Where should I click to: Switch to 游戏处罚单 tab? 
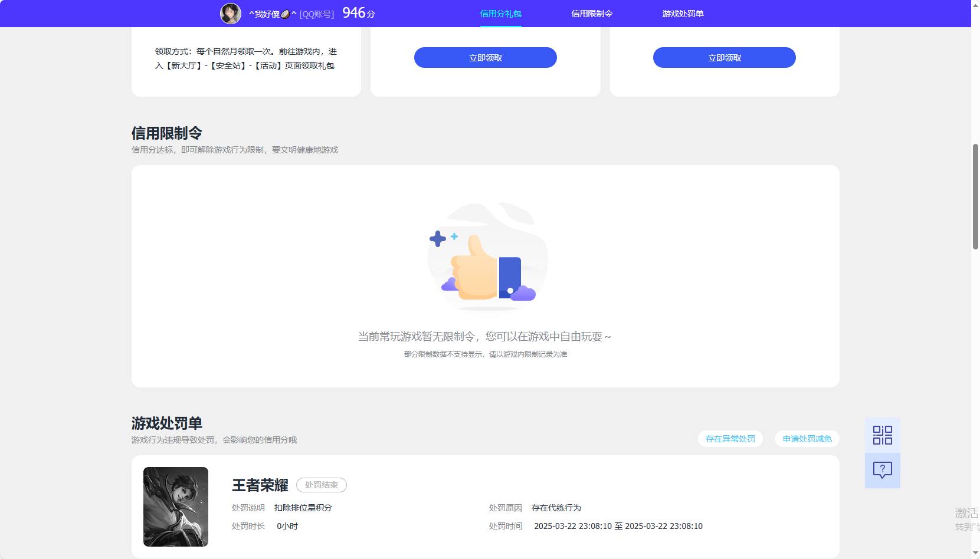(x=683, y=14)
